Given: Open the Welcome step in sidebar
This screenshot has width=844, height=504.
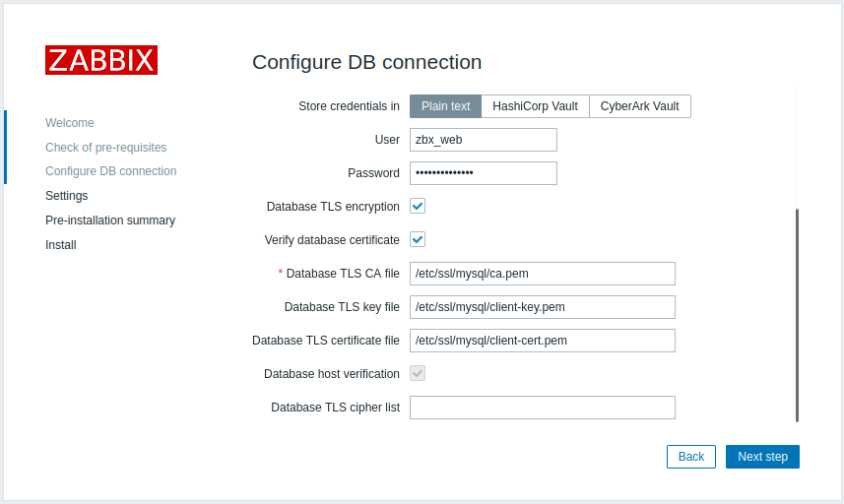Looking at the screenshot, I should pos(70,123).
